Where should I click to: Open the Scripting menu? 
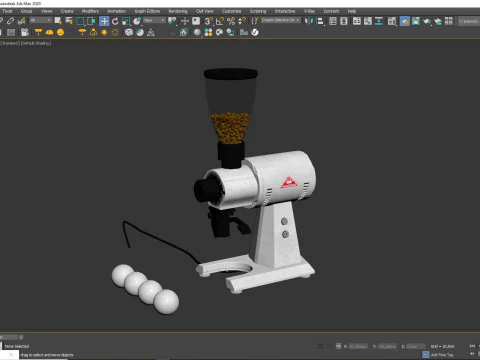258,11
